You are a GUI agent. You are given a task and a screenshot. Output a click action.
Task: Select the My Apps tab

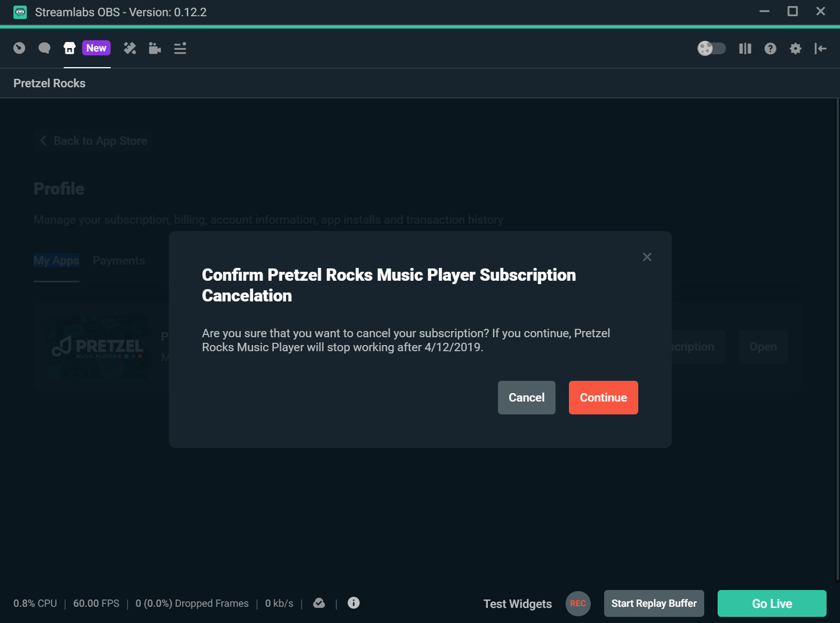56,261
